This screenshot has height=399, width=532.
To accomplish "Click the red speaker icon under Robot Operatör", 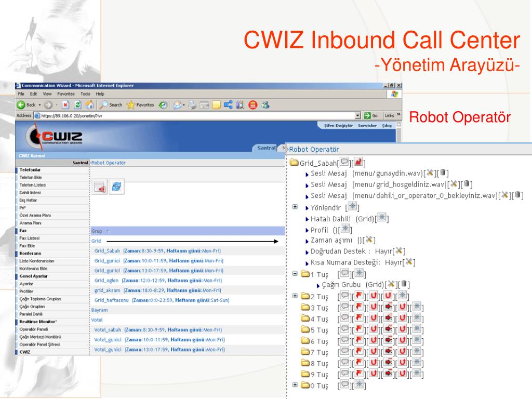I will click(x=100, y=187).
